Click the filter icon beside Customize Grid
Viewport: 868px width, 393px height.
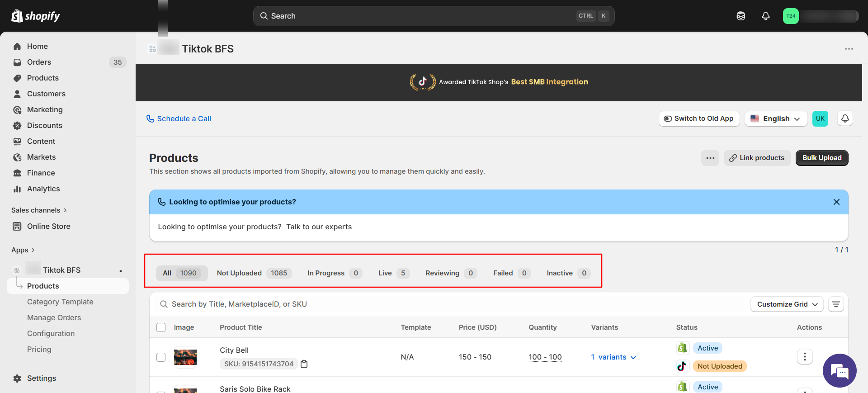[x=835, y=304]
